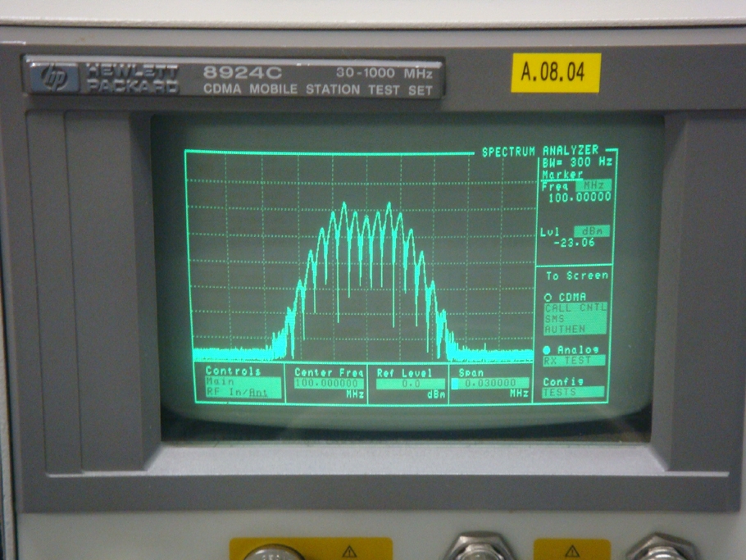Open the Controls Main selector
The width and height of the screenshot is (746, 560).
(x=243, y=381)
